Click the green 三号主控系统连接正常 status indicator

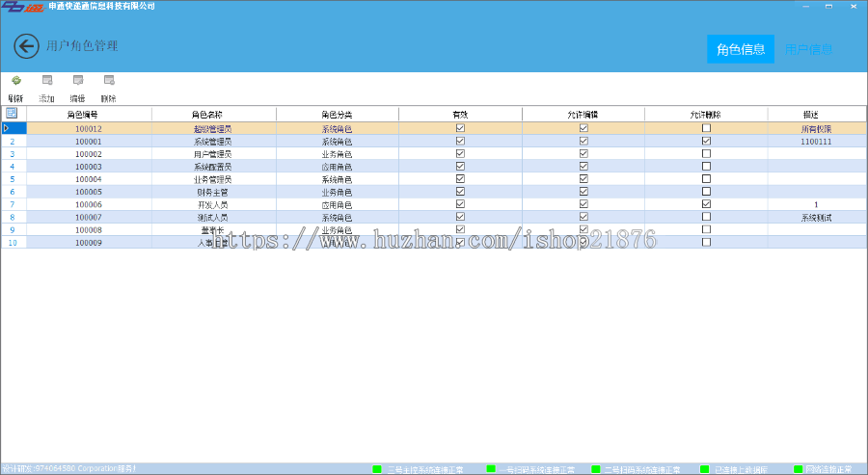(377, 469)
